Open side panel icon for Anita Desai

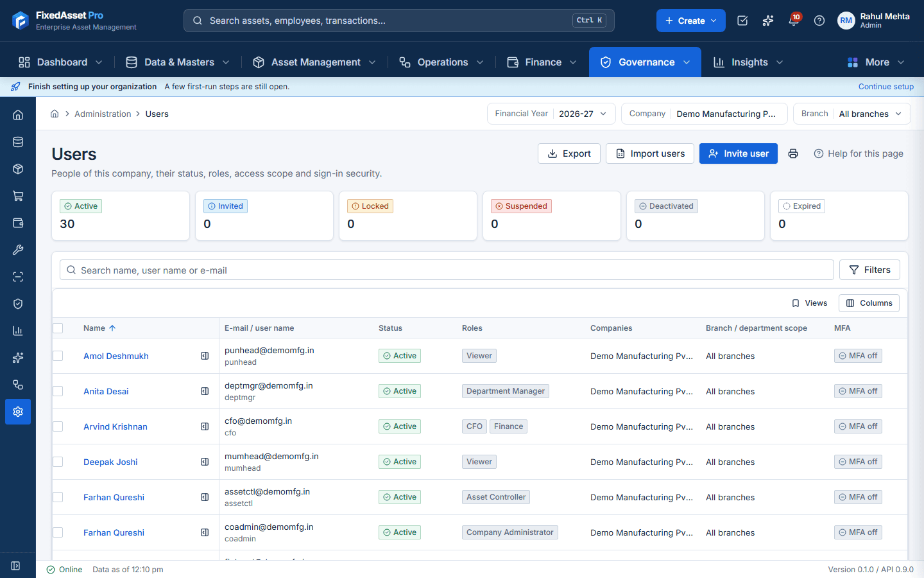coord(205,391)
